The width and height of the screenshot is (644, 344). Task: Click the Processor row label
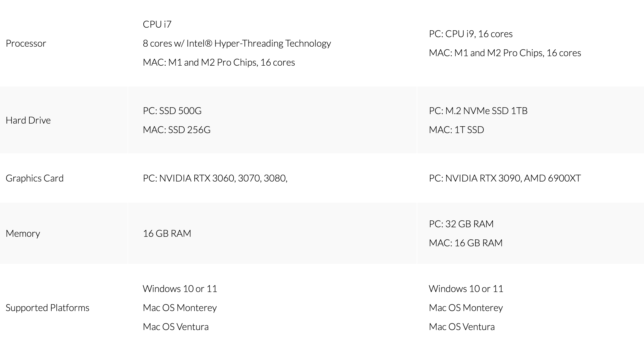click(x=26, y=43)
